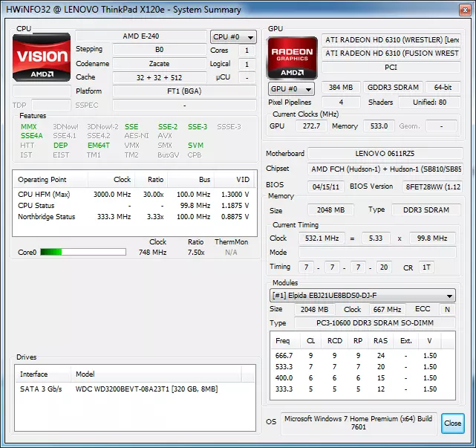This screenshot has height=448, width=476.
Task: Click the memory Type field DDR3 SDRAM
Action: click(x=426, y=210)
